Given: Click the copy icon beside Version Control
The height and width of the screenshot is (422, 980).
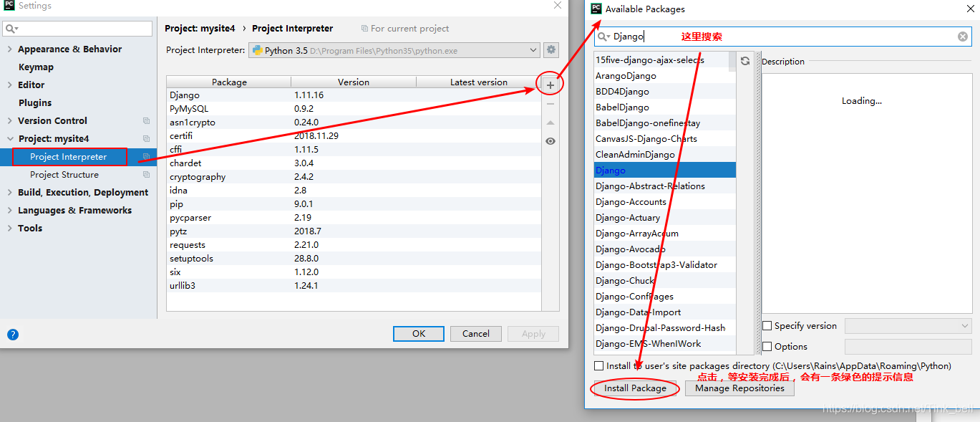Looking at the screenshot, I should [146, 121].
